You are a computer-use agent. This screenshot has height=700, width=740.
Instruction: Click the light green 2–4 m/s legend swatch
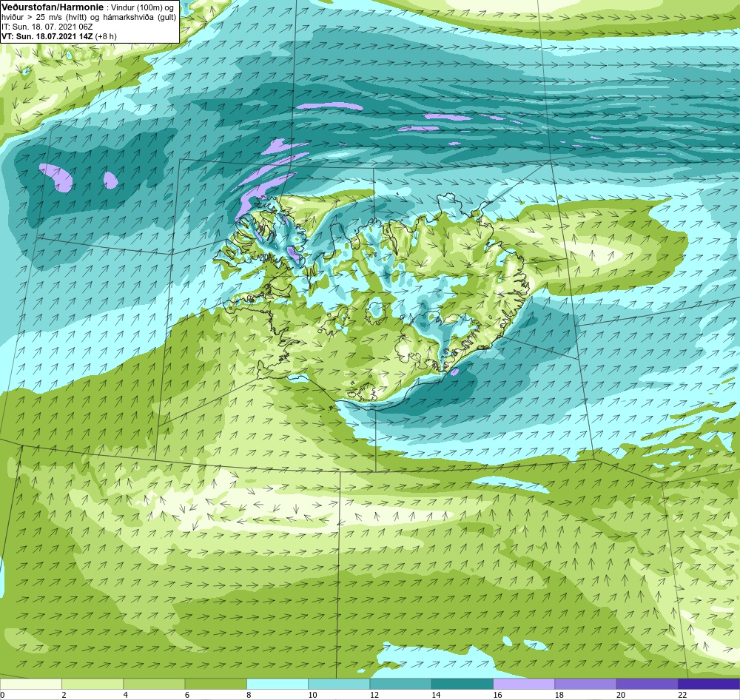point(92,684)
